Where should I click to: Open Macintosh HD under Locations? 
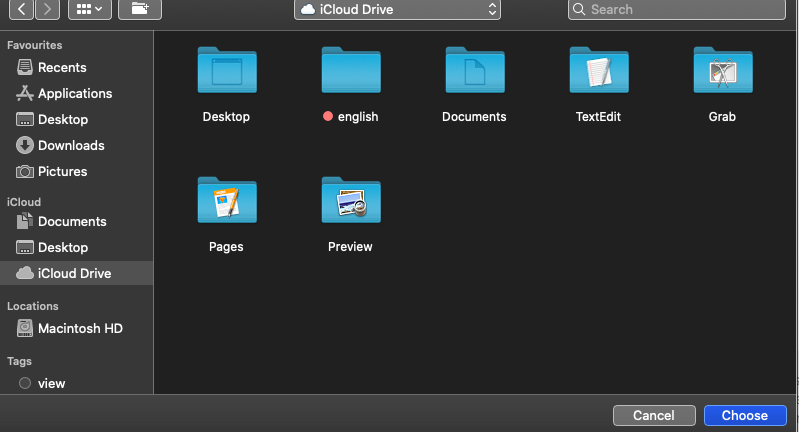[76, 328]
